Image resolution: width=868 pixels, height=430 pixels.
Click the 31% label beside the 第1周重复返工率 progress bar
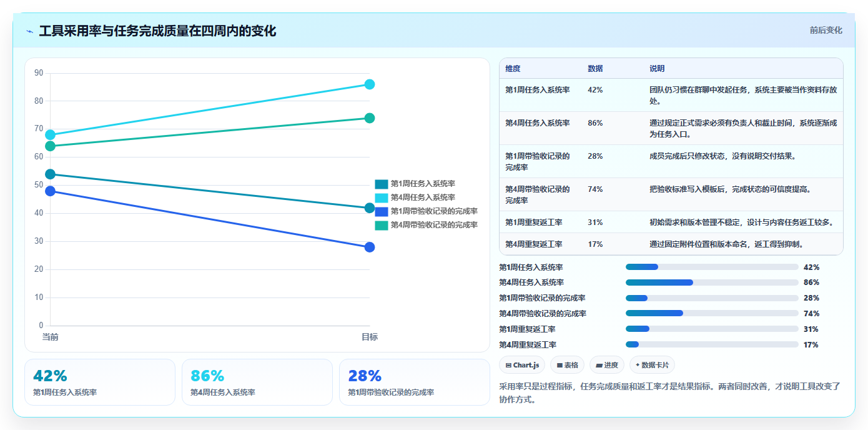point(811,329)
